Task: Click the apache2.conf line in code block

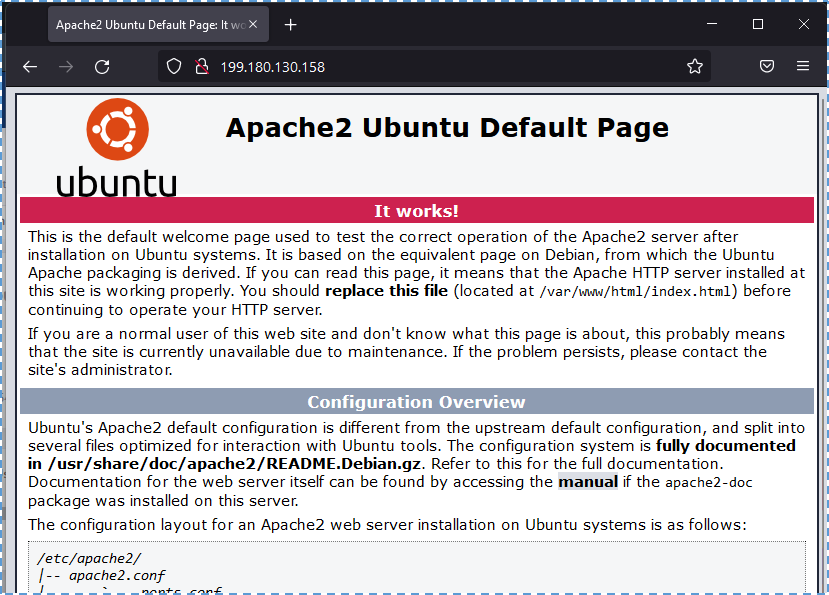Action: click(116, 575)
